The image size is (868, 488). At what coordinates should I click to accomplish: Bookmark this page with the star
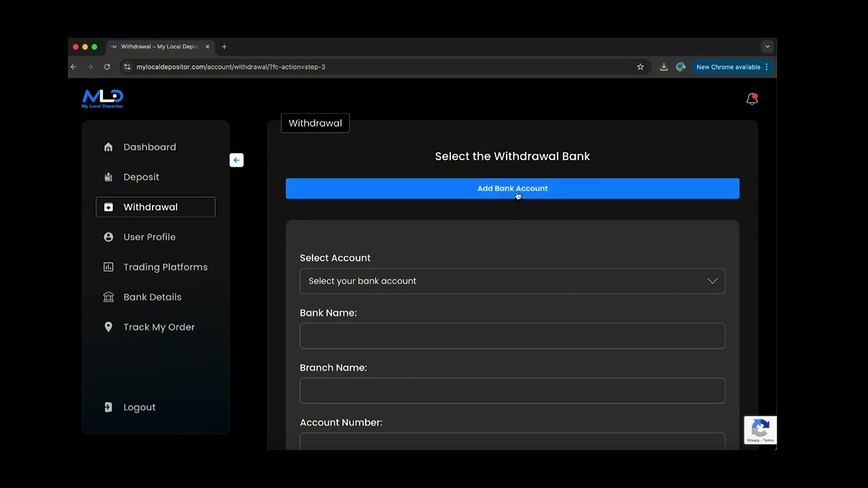point(640,67)
